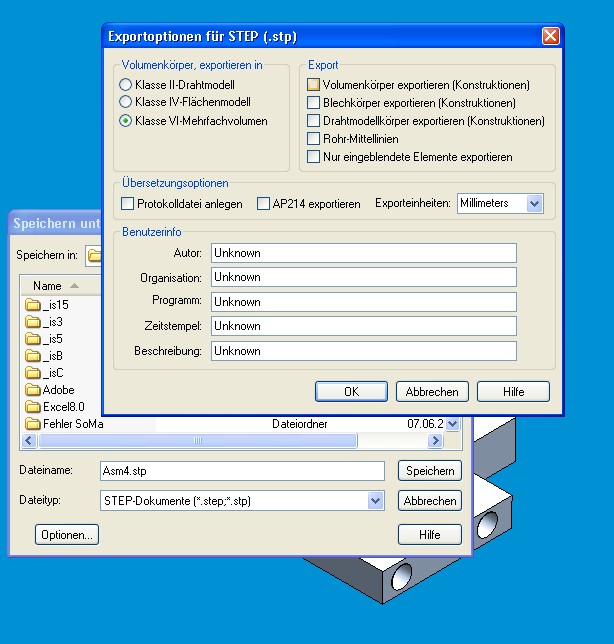Close the Exportoptionen für STEP dialog
Screen dimensions: 614x644
[550, 36]
